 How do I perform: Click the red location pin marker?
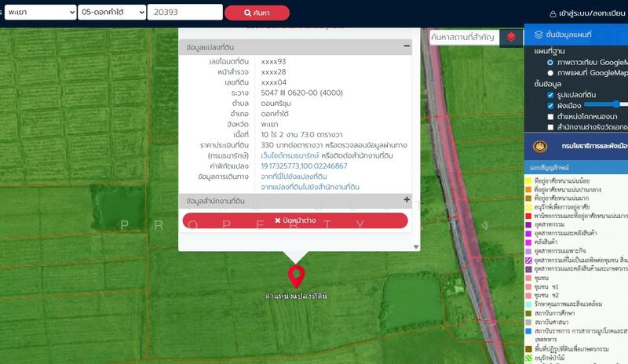pos(296,277)
